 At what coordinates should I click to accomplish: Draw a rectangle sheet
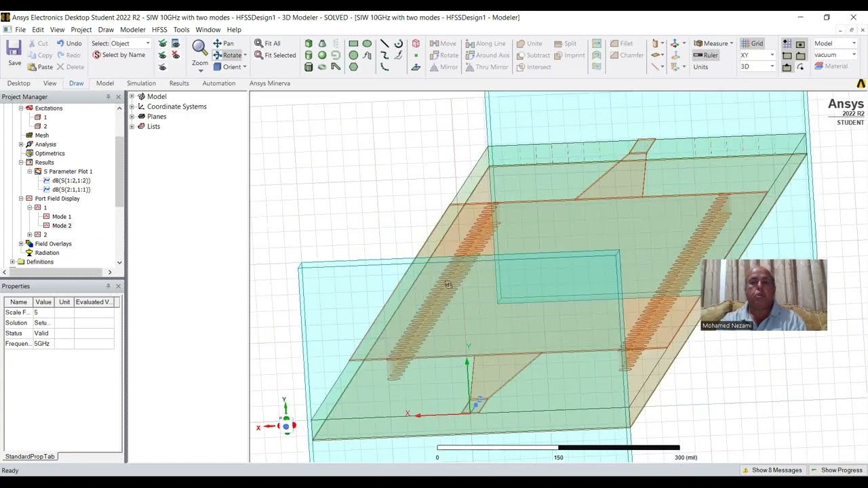353,43
